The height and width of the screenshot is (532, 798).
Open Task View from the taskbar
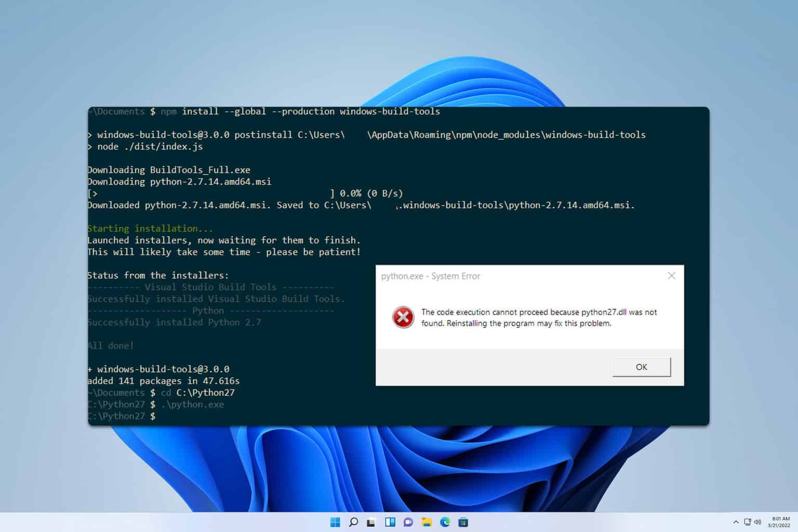(371, 523)
